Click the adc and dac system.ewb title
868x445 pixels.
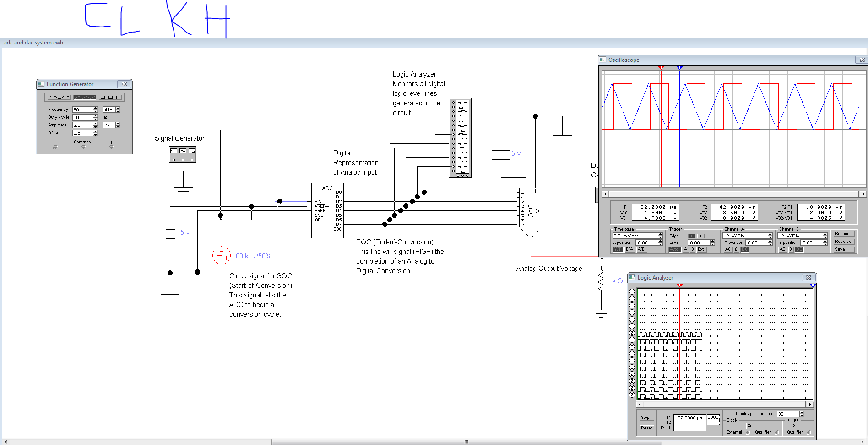point(34,43)
